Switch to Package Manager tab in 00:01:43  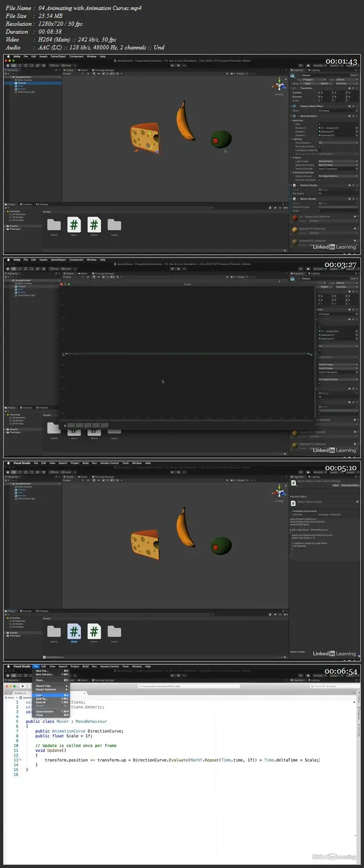[103, 69]
